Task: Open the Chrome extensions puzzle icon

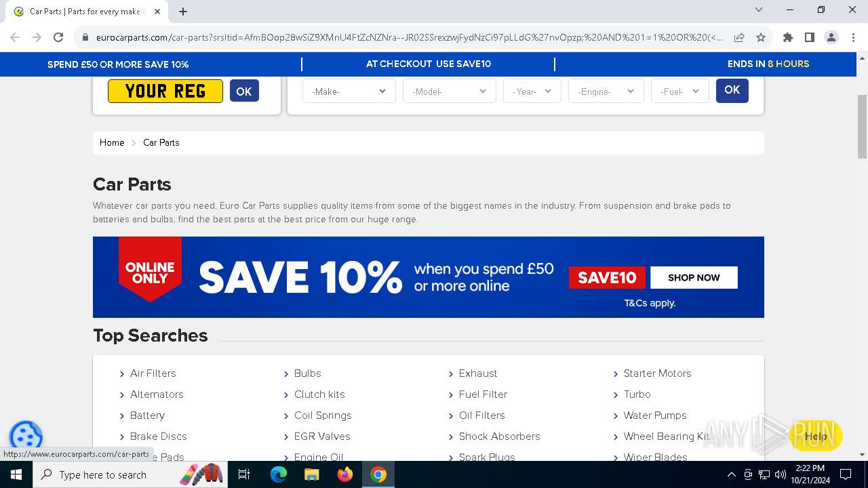Action: pyautogui.click(x=787, y=37)
